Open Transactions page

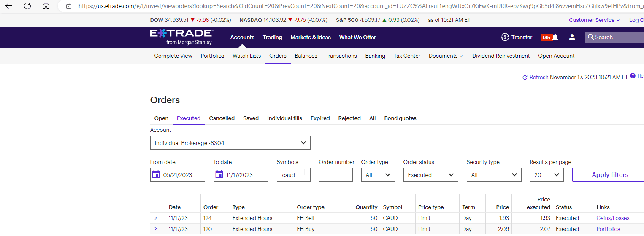341,56
